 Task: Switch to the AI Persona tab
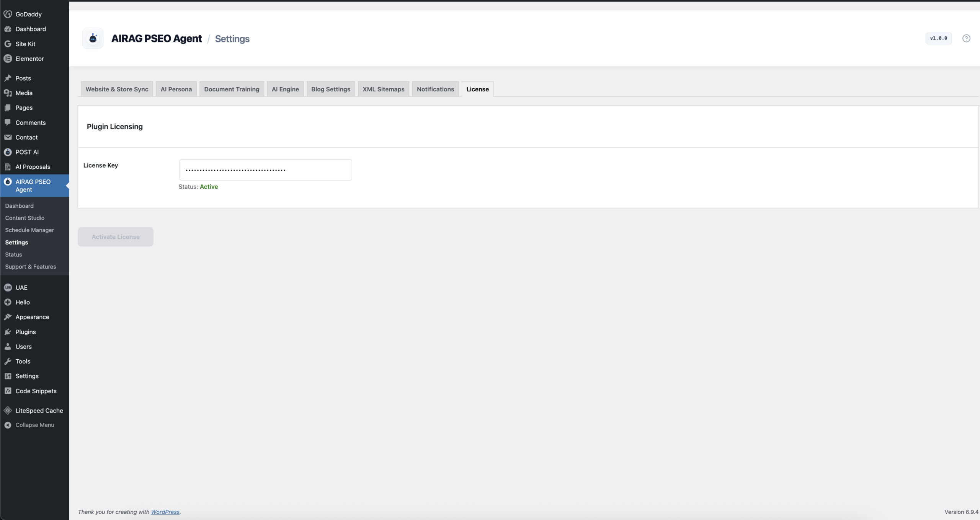pos(176,89)
